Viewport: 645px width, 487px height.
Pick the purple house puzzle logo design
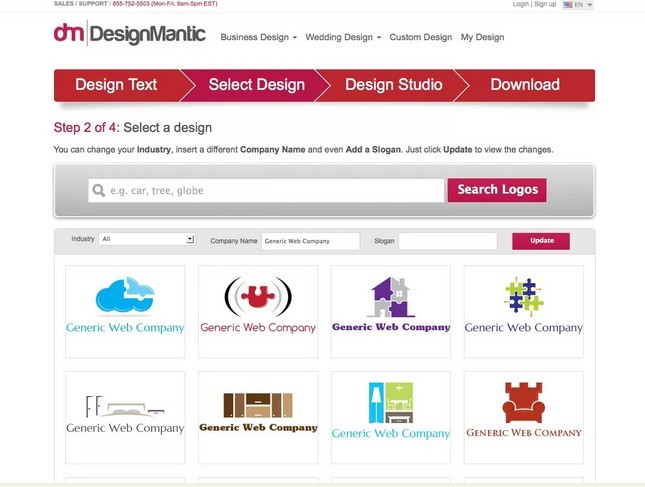391,310
